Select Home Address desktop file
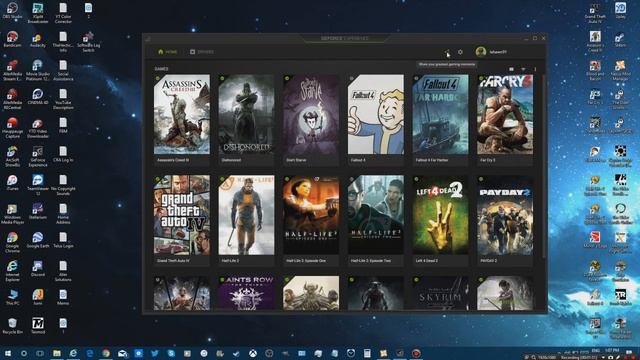This screenshot has width=640, height=360. pyautogui.click(x=63, y=214)
